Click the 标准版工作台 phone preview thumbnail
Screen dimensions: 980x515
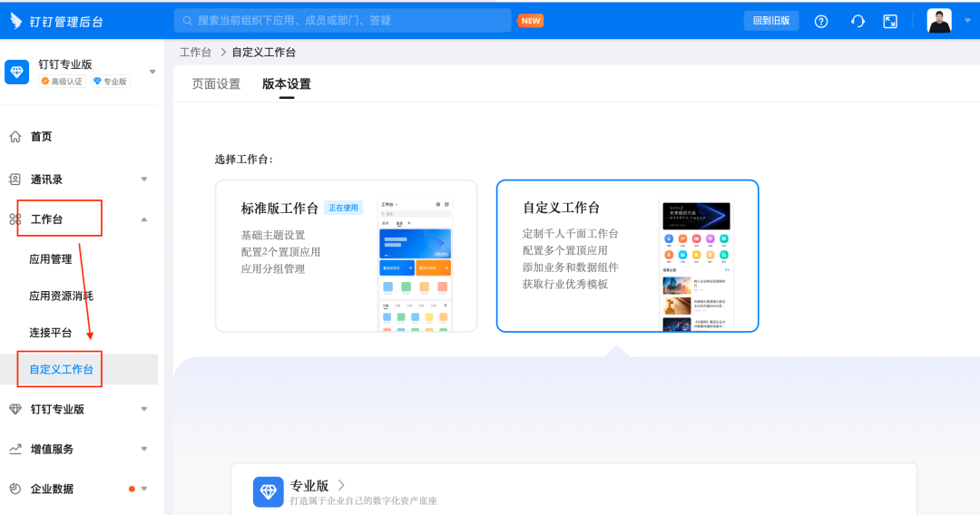tap(415, 264)
